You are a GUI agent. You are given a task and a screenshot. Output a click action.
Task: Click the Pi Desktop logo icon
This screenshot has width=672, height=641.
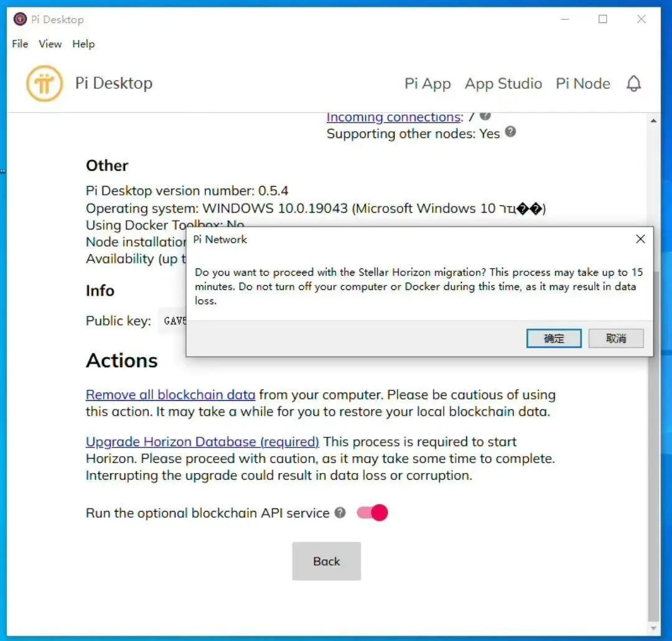(44, 83)
